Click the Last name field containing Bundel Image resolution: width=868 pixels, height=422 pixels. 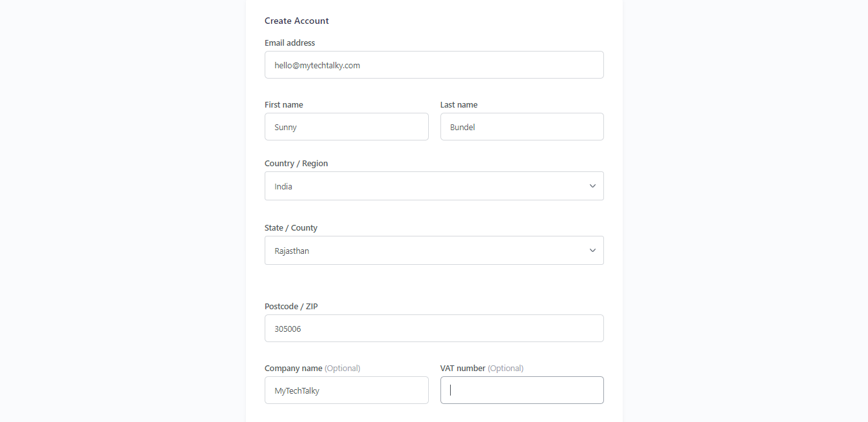pos(522,127)
